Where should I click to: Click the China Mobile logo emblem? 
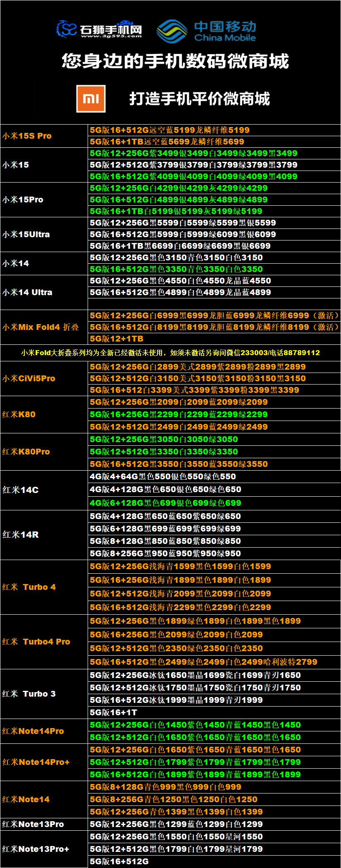(x=172, y=31)
